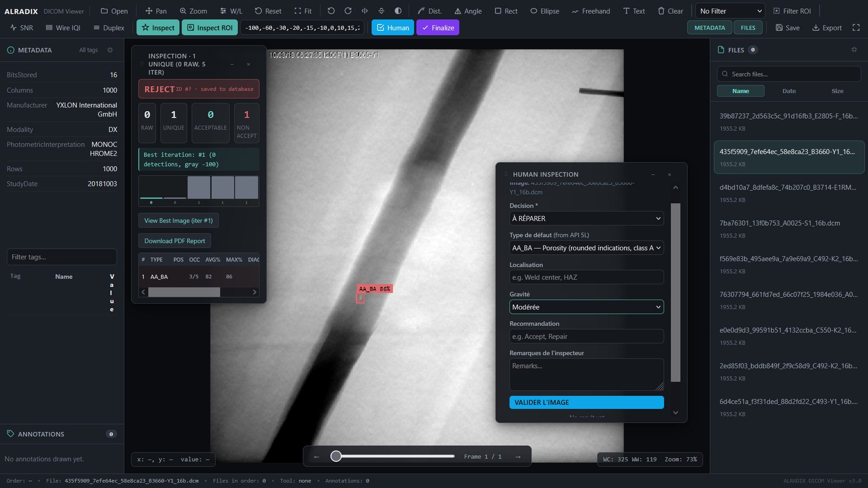The height and width of the screenshot is (488, 868).
Task: Click the inspection table horizontal scrollbar
Action: [x=184, y=292]
